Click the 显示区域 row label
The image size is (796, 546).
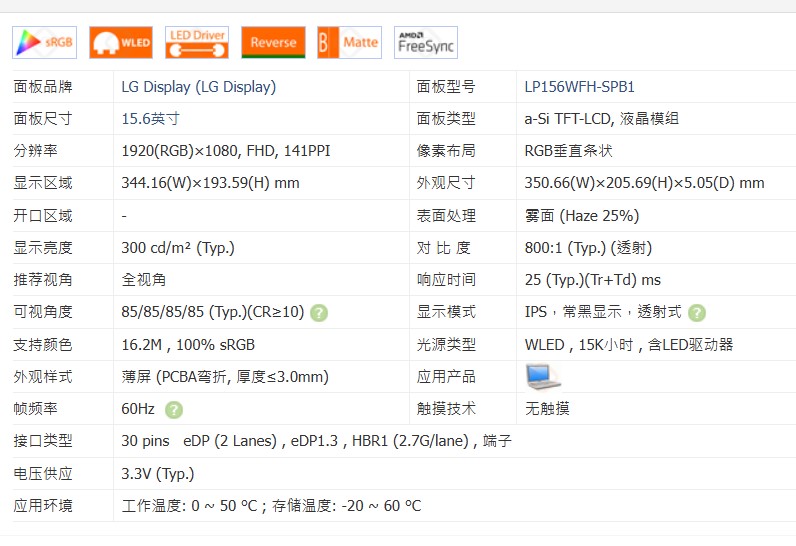43,183
